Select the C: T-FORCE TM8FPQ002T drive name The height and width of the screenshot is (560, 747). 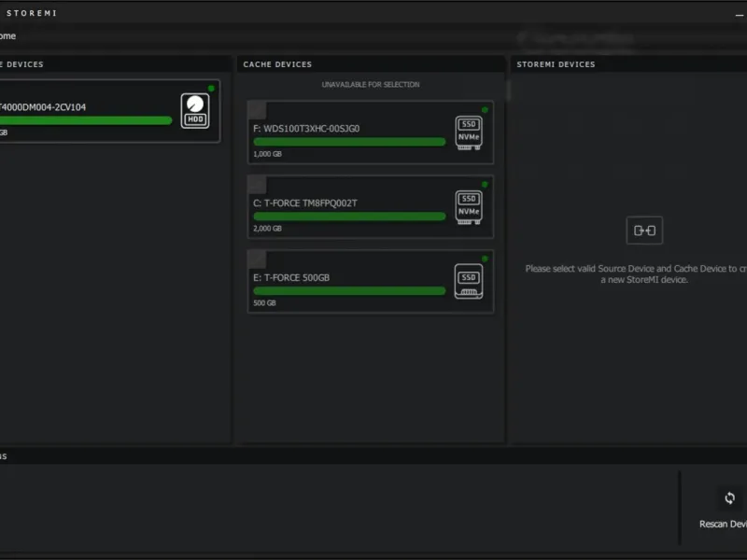[305, 203]
